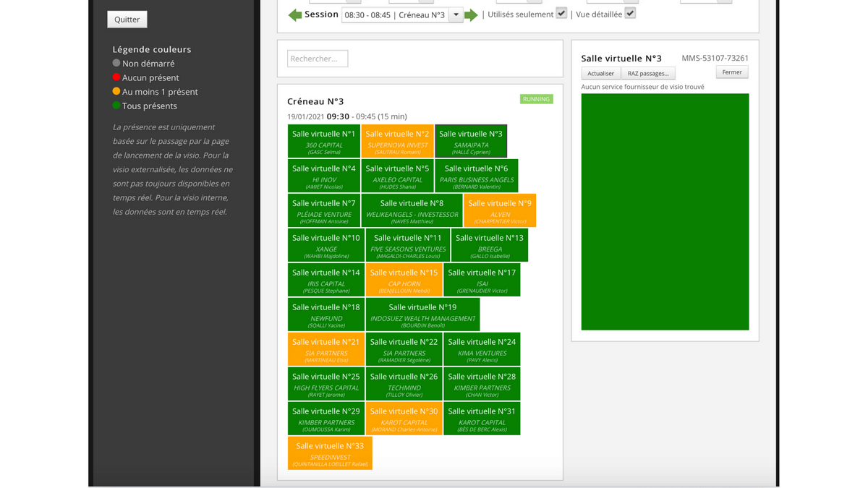Open Salle virtuelle N°31 (Karot Capital)

pyautogui.click(x=482, y=419)
